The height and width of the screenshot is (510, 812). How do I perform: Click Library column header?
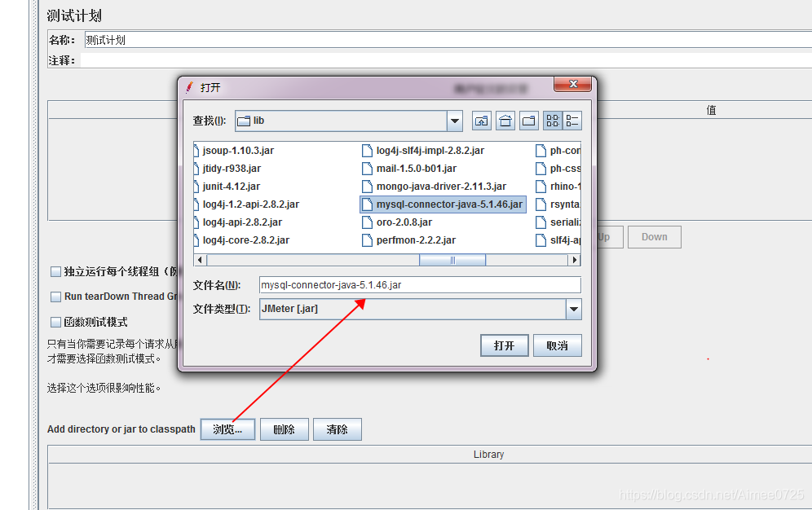point(488,454)
